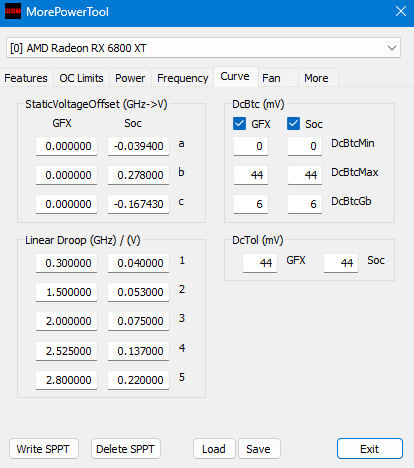Click the DcBtcGb label
The height and width of the screenshot is (468, 414).
coord(351,201)
